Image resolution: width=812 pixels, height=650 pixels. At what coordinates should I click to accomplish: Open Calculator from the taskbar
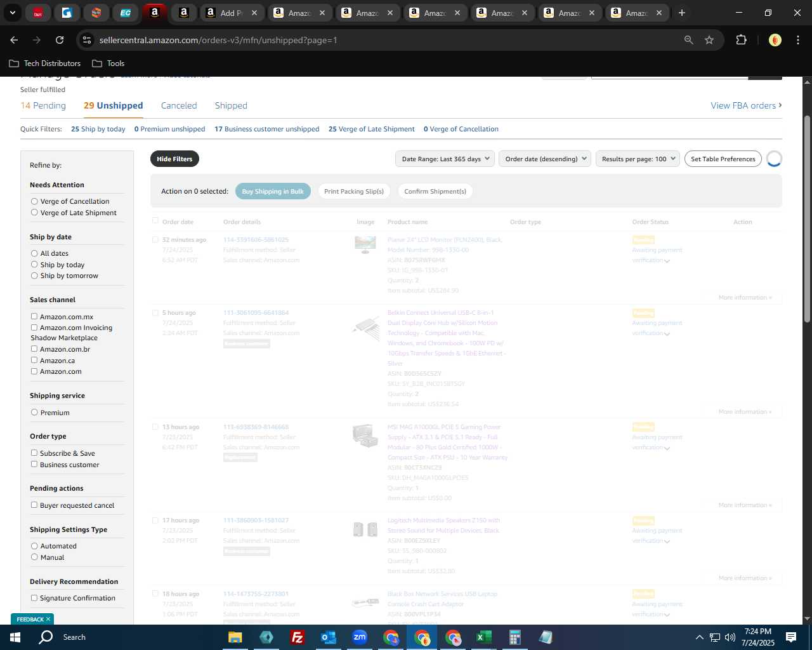click(x=514, y=637)
